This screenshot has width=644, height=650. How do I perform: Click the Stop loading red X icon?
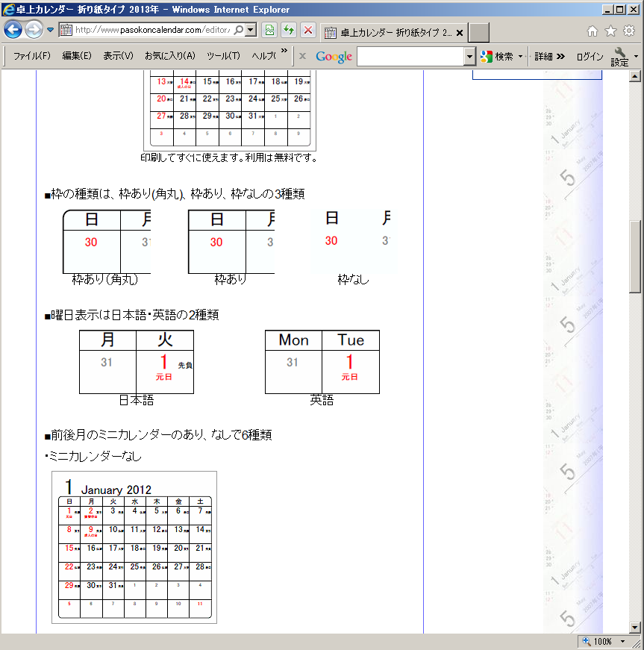tap(308, 30)
